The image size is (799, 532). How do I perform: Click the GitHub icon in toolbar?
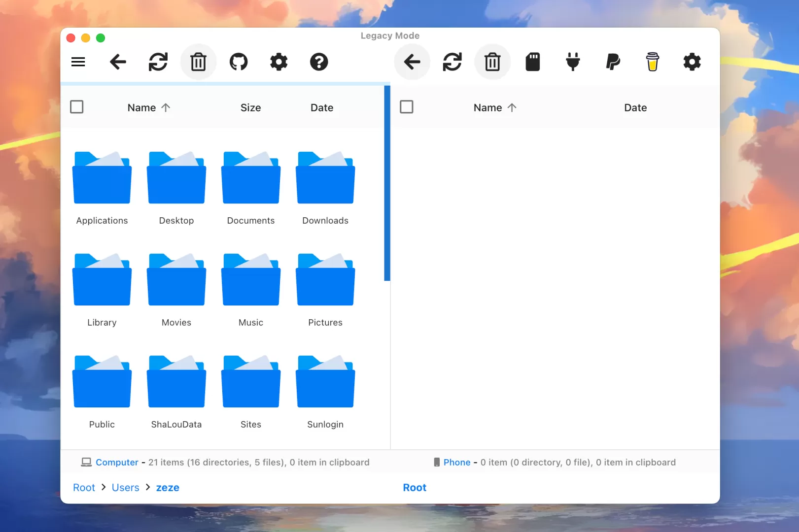pos(239,62)
